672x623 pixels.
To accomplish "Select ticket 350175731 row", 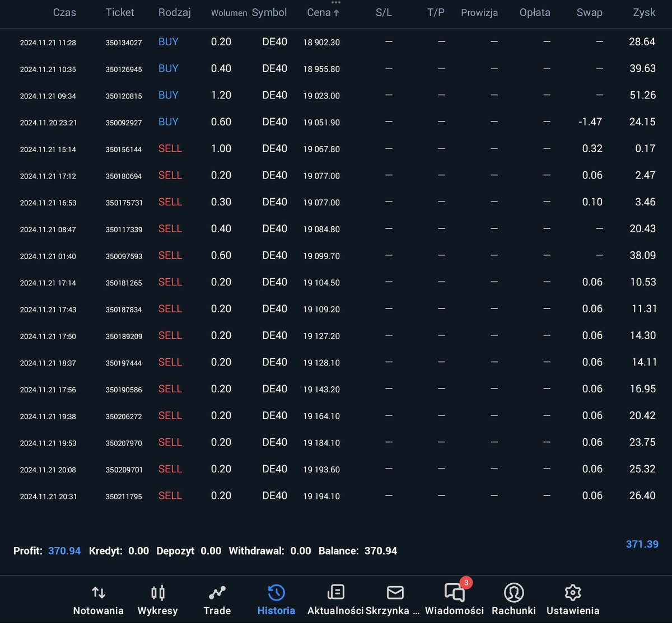I will click(336, 202).
